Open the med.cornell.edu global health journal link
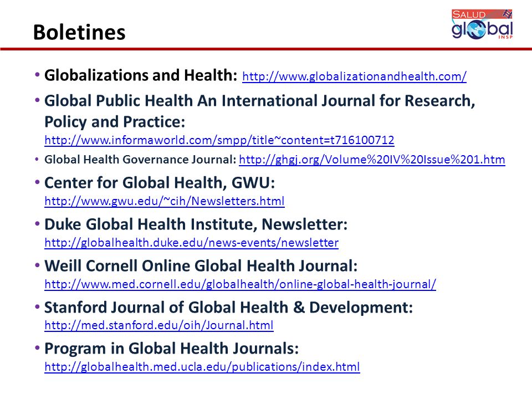532x399 pixels. (x=240, y=284)
